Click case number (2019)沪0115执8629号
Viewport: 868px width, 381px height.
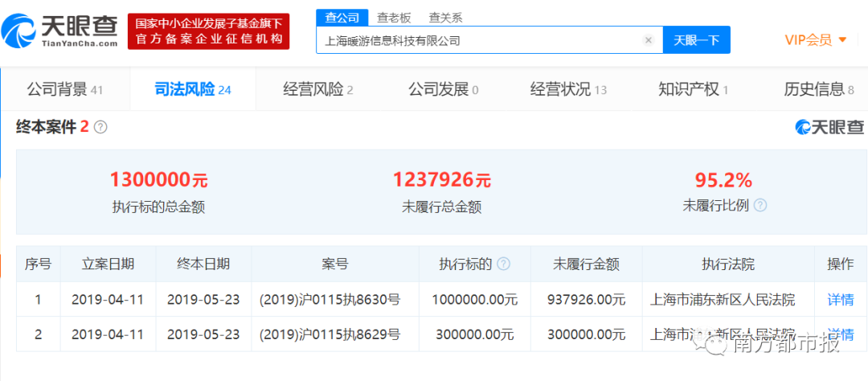point(330,334)
